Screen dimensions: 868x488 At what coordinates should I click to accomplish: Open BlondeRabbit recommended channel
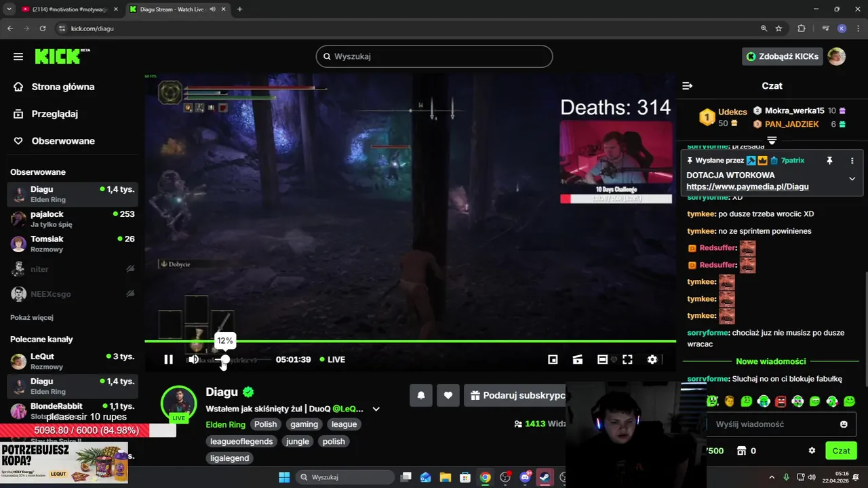point(72,411)
